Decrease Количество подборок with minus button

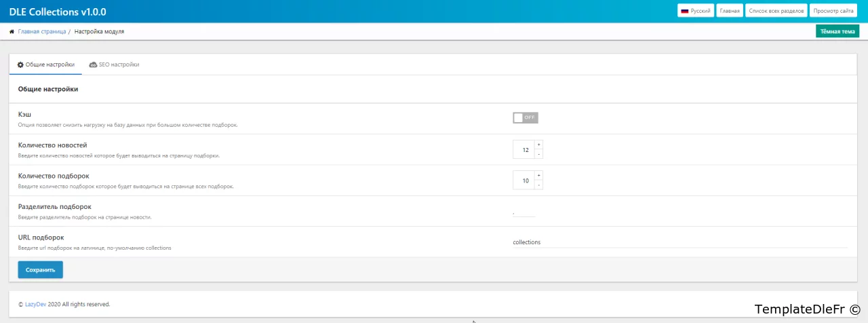pyautogui.click(x=538, y=185)
